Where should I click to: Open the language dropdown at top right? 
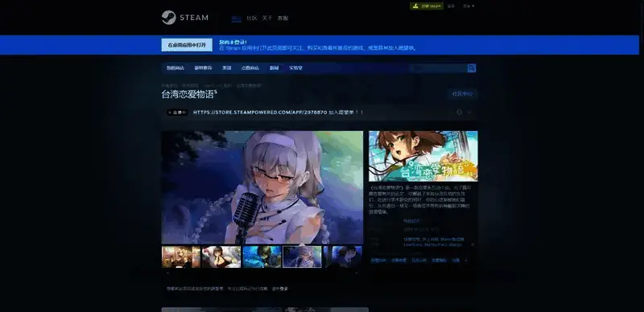[469, 6]
